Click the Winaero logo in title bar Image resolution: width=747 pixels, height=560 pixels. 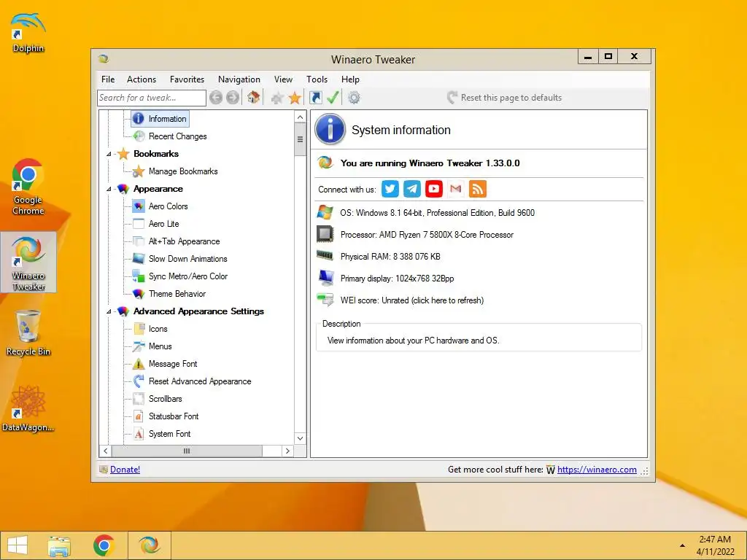(x=104, y=59)
